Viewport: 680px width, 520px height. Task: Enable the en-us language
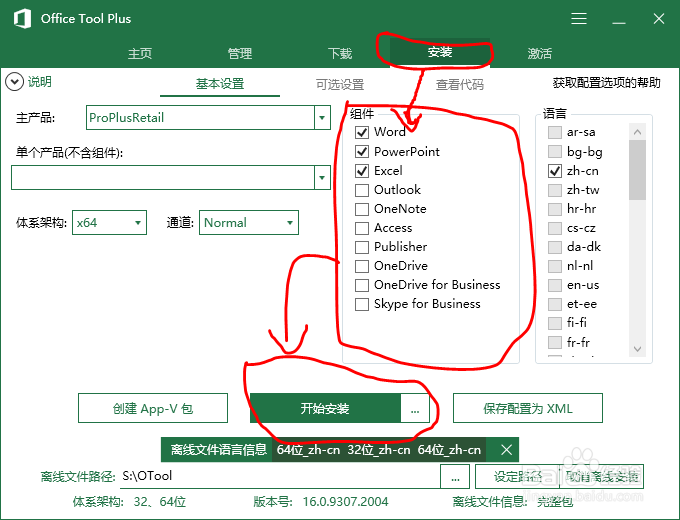coord(555,285)
